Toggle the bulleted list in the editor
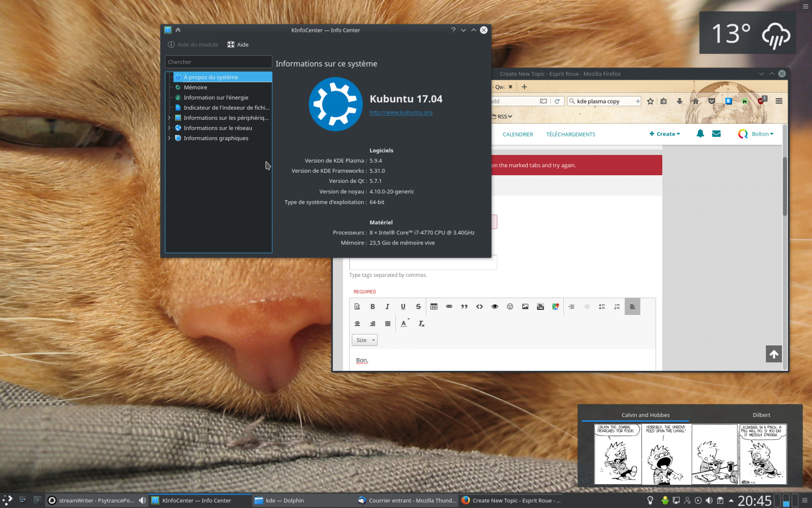This screenshot has width=812, height=508. [602, 306]
